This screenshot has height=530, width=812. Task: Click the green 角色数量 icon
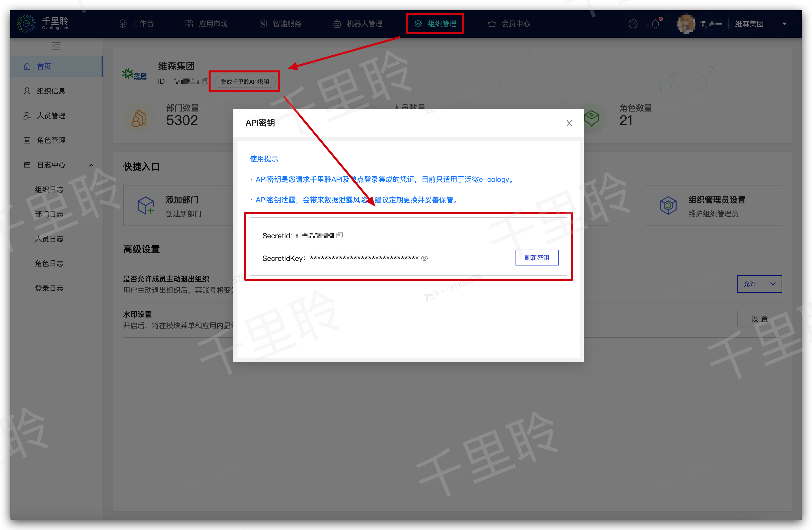pos(592,118)
